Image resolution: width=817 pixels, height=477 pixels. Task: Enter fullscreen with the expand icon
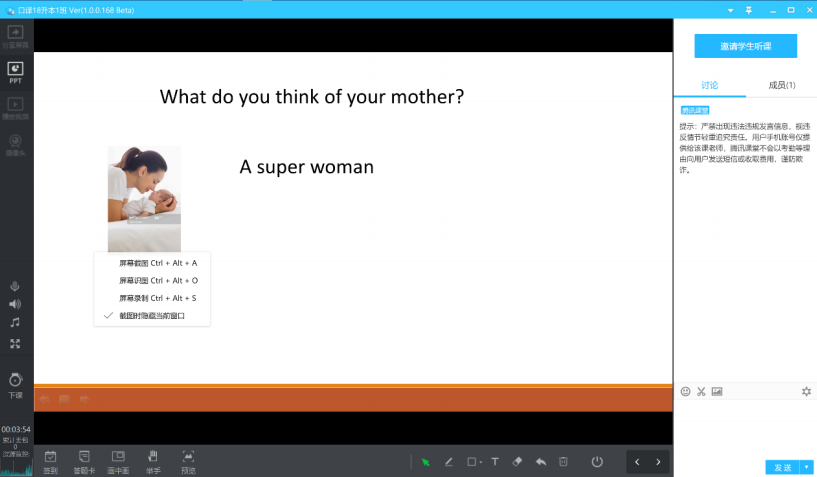15,343
